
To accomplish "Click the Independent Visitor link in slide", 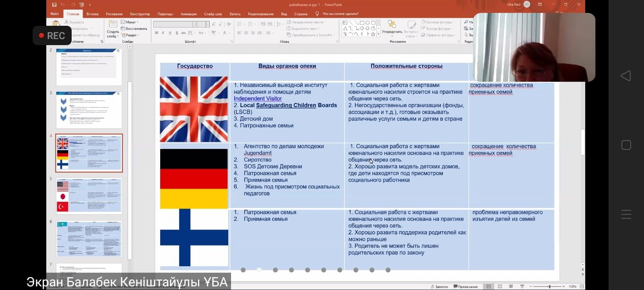I will 258,99.
